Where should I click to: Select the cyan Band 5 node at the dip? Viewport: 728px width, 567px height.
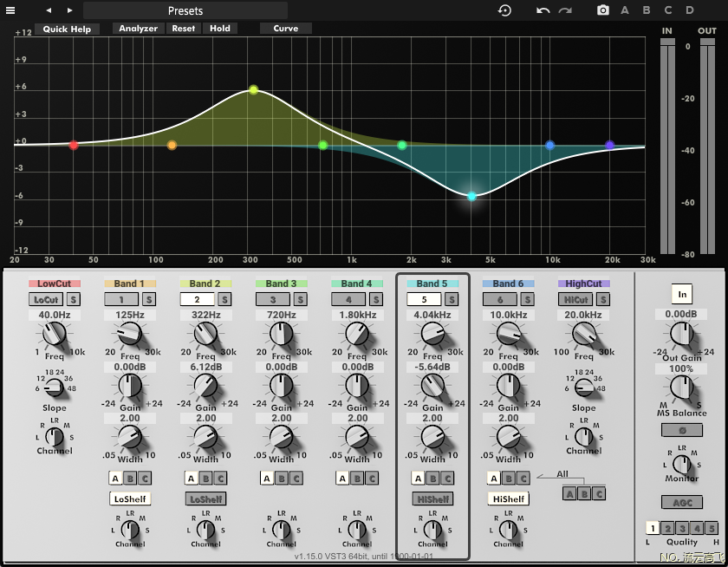(471, 197)
